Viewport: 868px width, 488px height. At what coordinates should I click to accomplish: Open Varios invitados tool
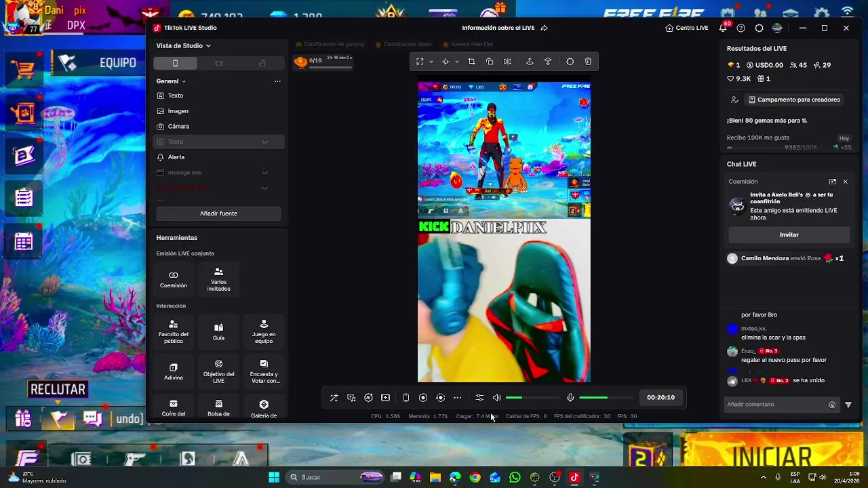[218, 279]
